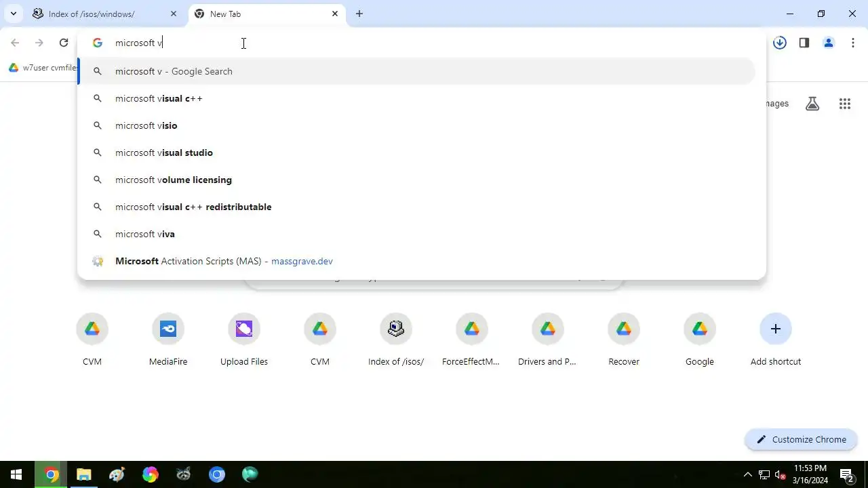This screenshot has width=868, height=488.
Task: Open the Drivers and P... shortcut
Action: click(548, 341)
